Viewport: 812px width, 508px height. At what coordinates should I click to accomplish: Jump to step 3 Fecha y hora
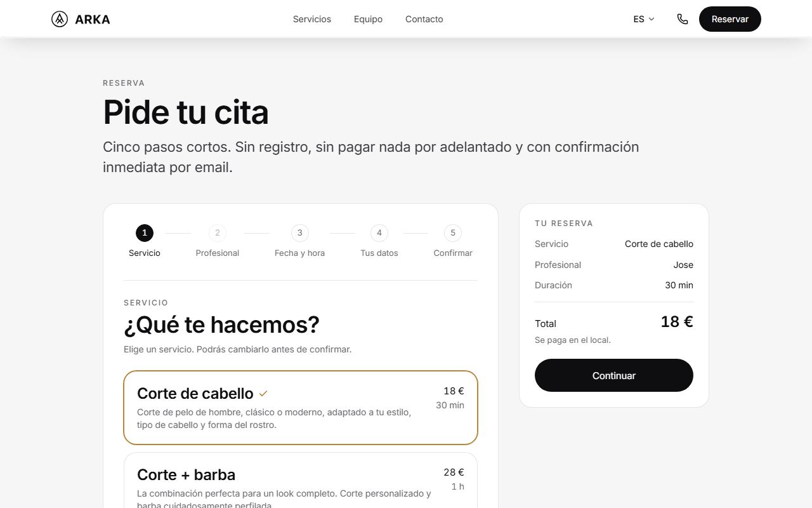pyautogui.click(x=299, y=241)
